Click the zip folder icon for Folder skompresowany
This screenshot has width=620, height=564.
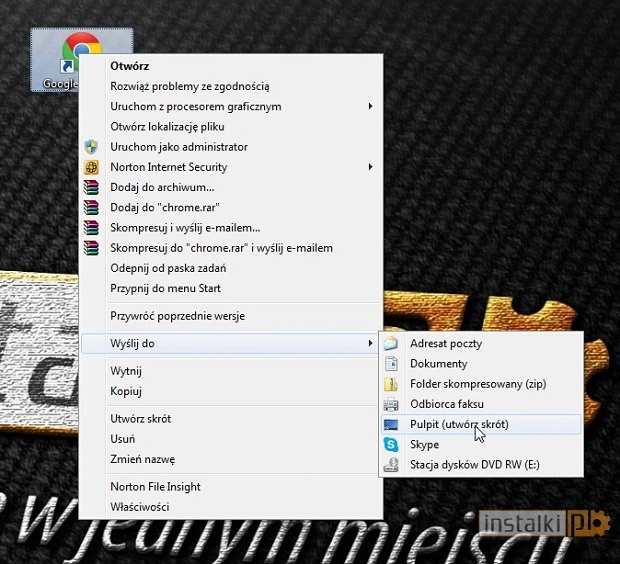tap(391, 384)
